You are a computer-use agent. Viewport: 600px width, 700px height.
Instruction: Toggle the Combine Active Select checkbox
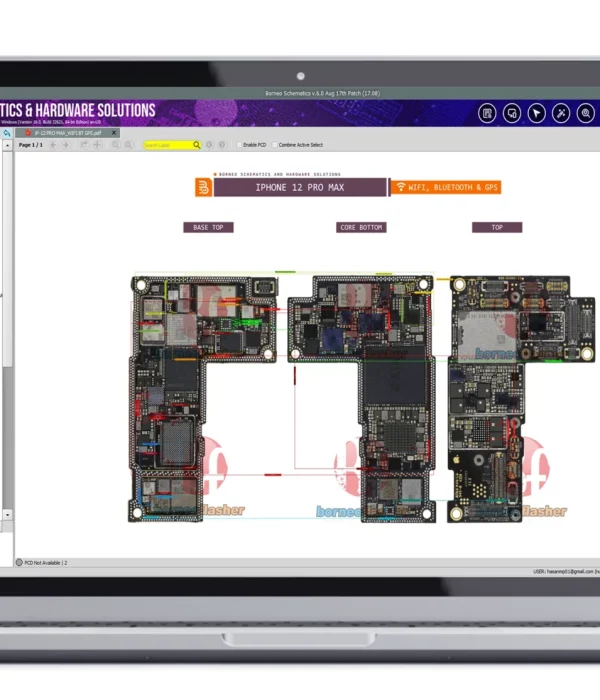[275, 145]
